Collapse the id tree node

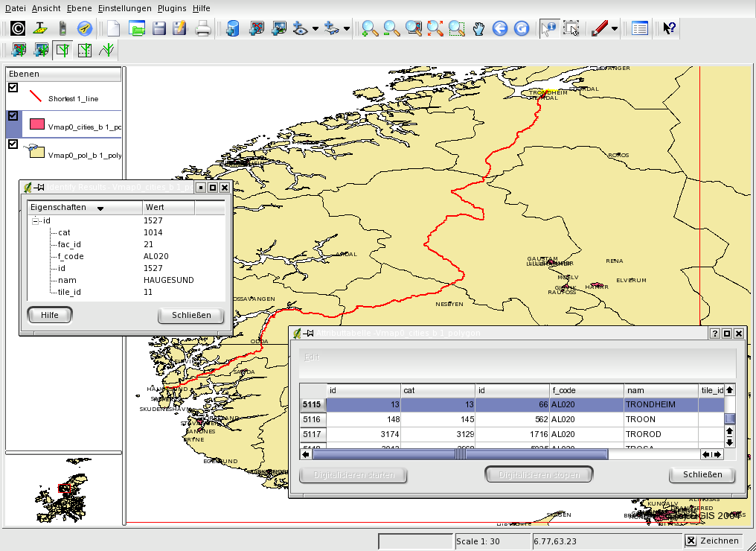coord(36,221)
